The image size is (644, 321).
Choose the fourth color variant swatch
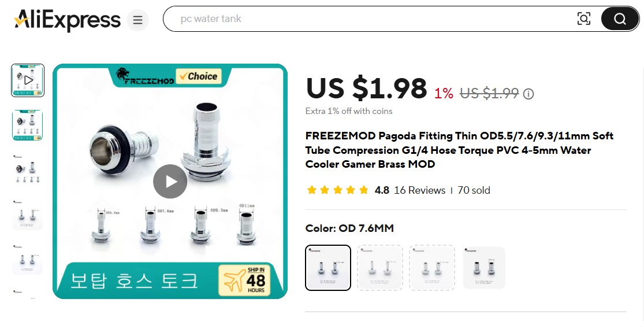484,267
